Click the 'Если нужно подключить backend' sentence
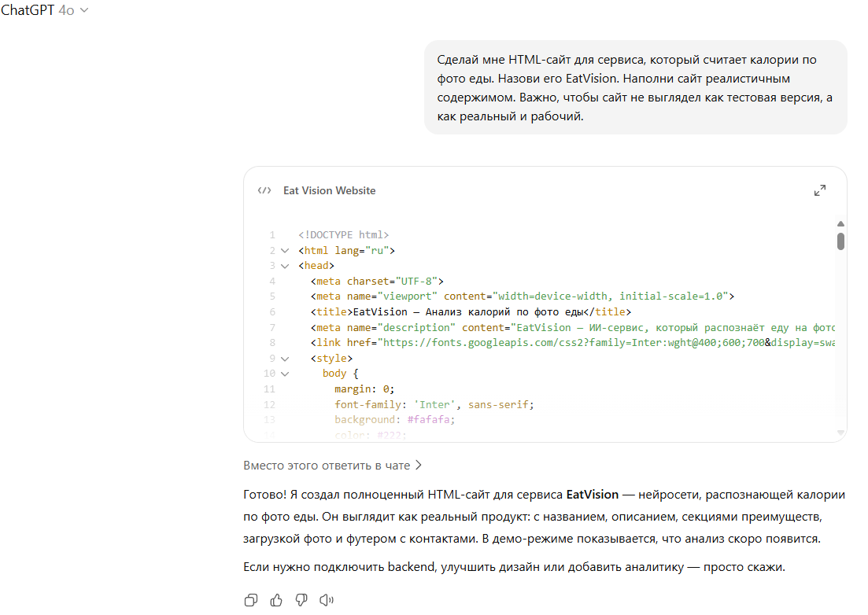The height and width of the screenshot is (615, 868). pyautogui.click(x=514, y=567)
